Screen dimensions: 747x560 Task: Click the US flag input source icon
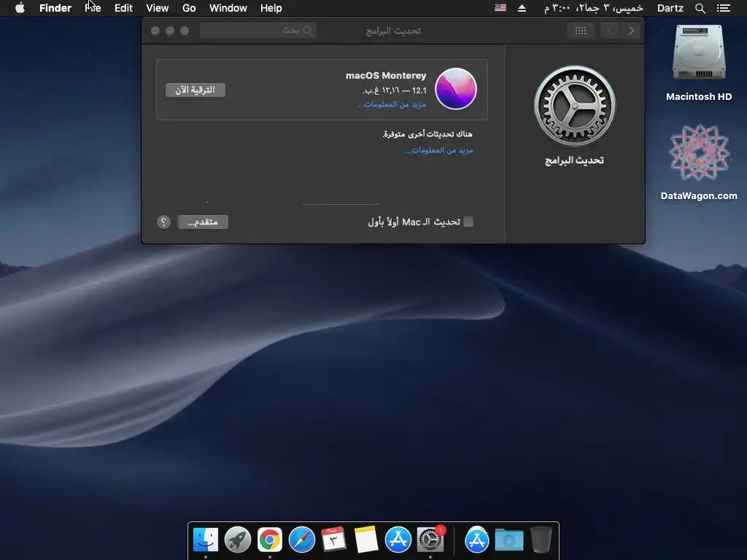[500, 8]
